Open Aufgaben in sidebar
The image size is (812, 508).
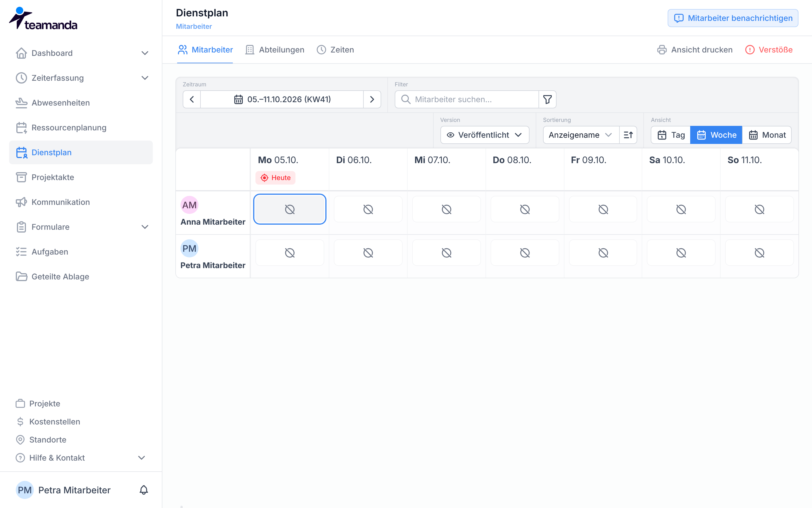81,252
